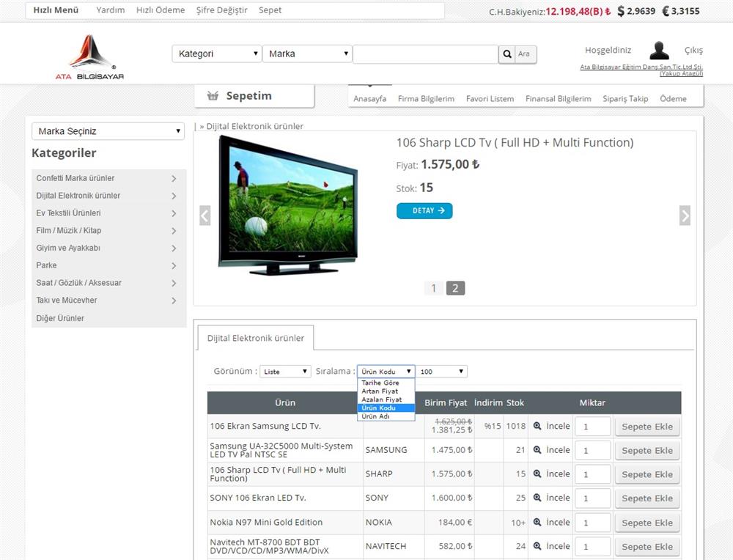The width and height of the screenshot is (733, 560).
Task: Go to slide 1 in product carousel
Action: point(433,288)
